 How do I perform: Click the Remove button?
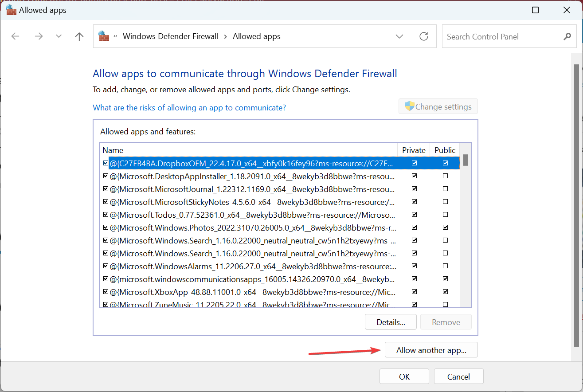pyautogui.click(x=446, y=322)
